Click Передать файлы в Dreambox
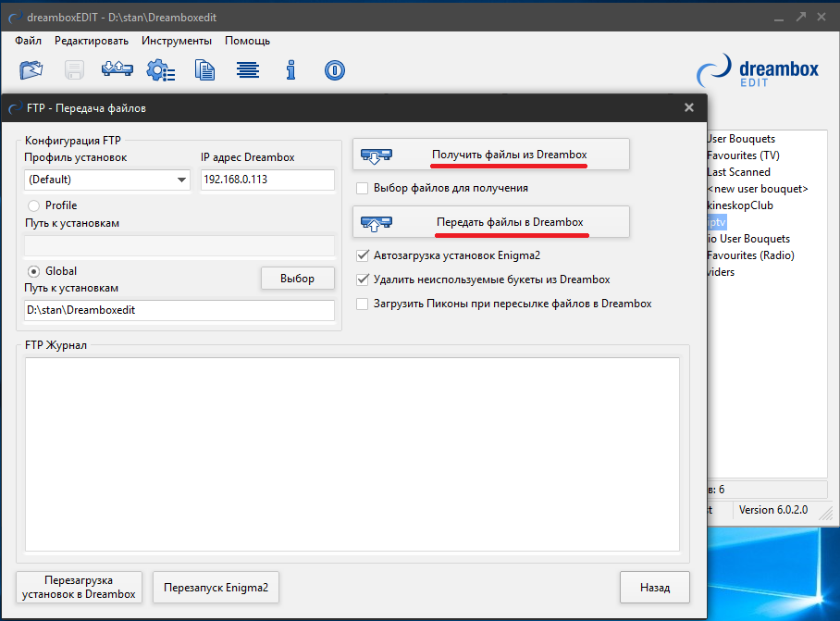Viewport: 840px width, 621px height. point(490,222)
